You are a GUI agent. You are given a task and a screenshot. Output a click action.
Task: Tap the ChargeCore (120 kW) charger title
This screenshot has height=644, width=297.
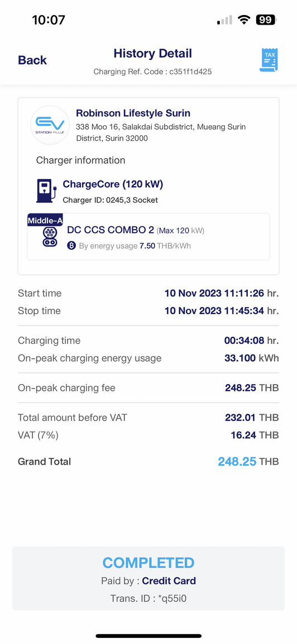tap(113, 184)
